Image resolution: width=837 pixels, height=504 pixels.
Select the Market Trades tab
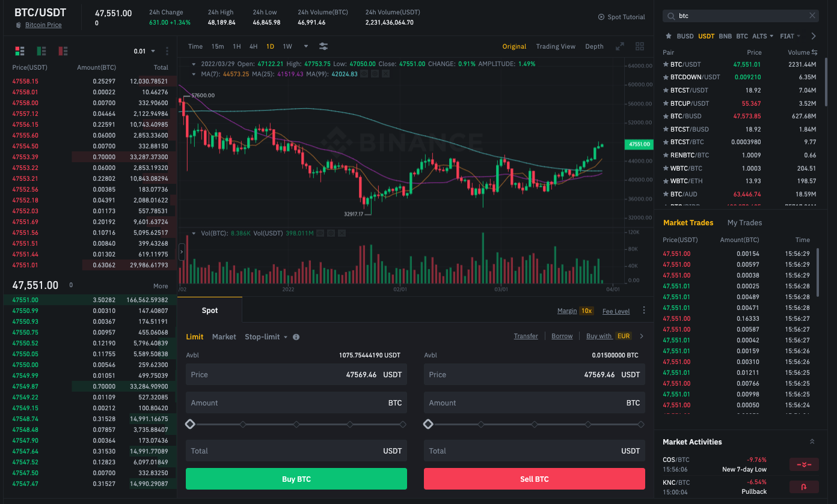tap(688, 222)
